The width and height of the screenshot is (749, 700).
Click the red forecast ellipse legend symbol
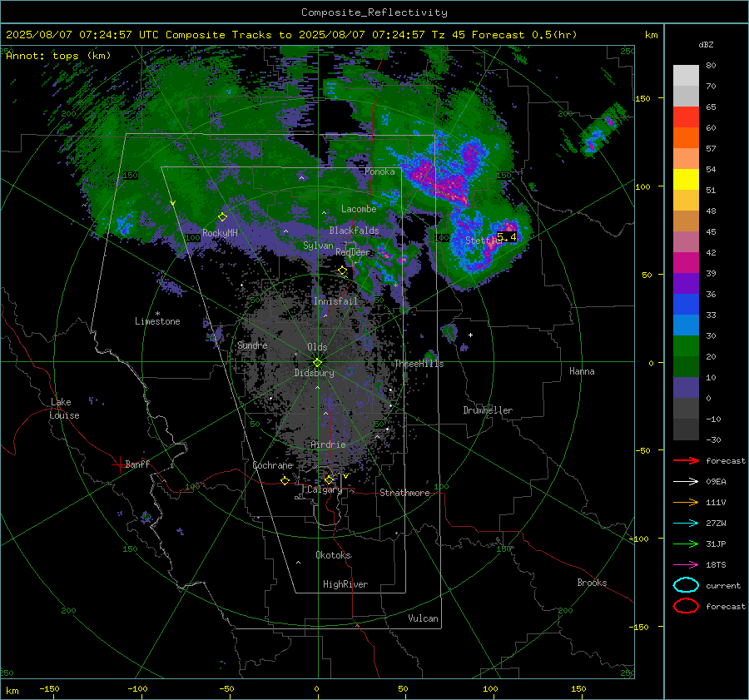(686, 606)
